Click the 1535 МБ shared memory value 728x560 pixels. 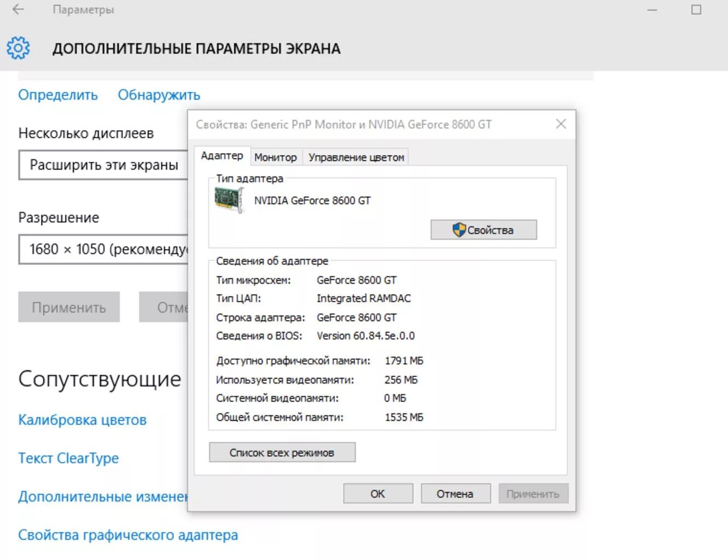[404, 417]
